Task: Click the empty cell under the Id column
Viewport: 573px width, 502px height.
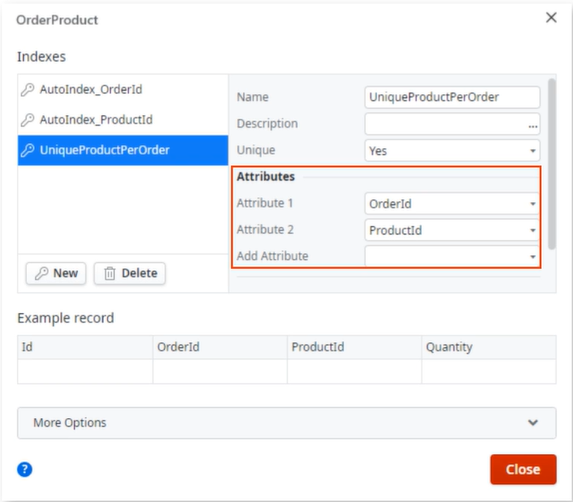Action: point(85,371)
